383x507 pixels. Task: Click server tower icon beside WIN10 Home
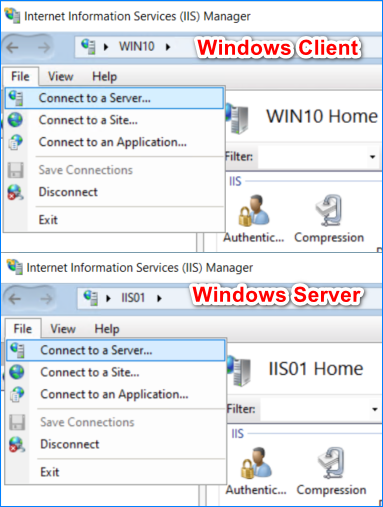pos(237,118)
